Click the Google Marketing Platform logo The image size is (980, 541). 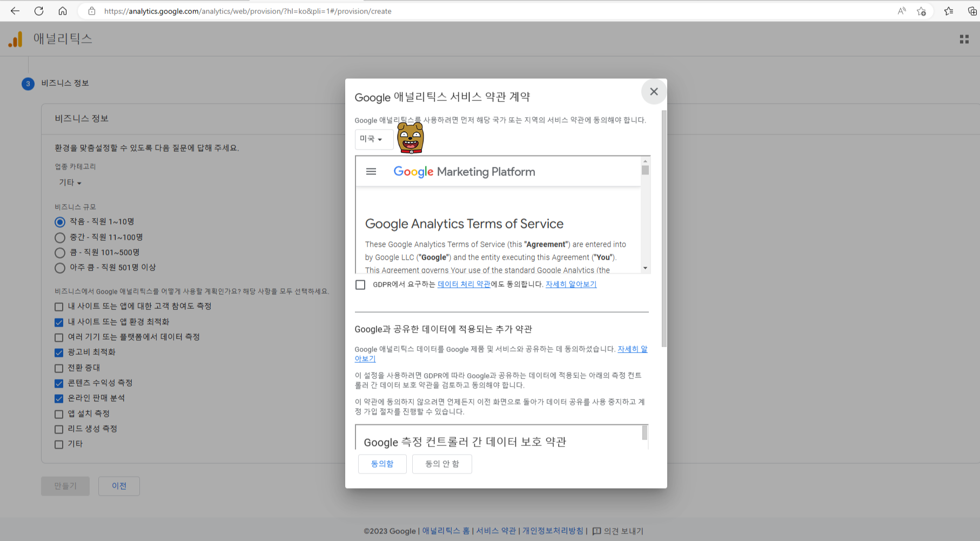click(464, 172)
